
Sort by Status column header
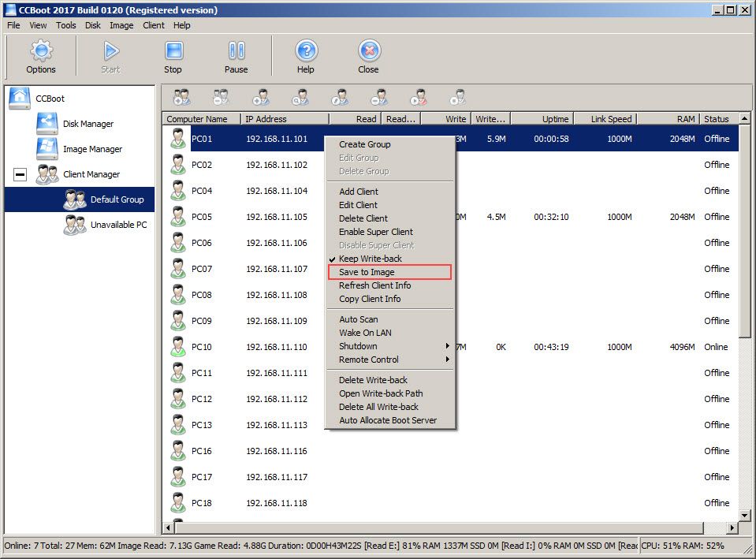pos(719,118)
